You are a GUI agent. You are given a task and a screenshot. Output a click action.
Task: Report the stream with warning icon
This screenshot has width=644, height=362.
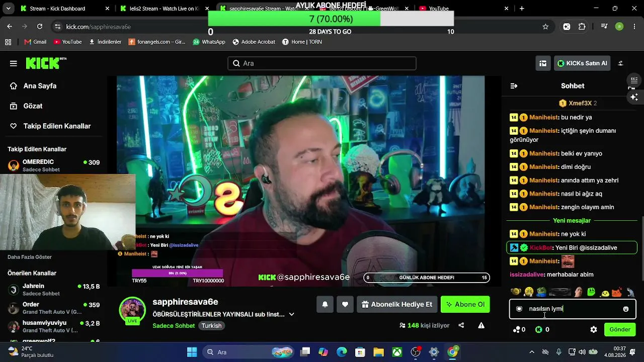click(481, 325)
